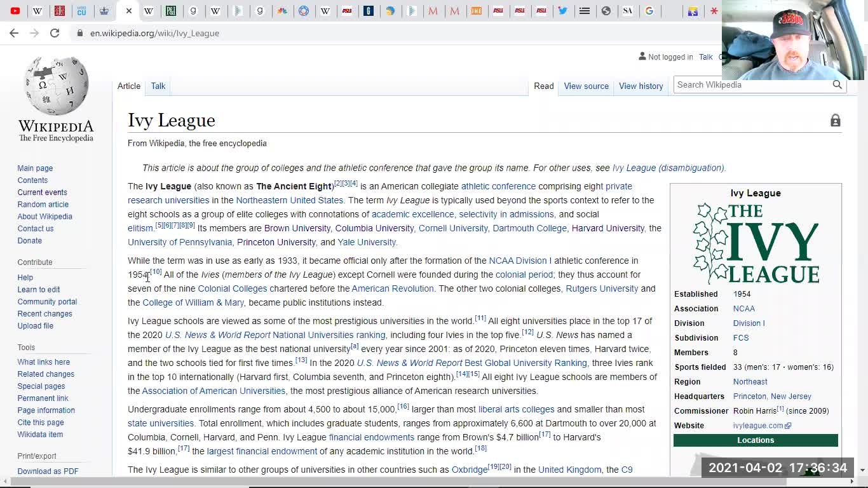The image size is (868, 488).
Task: Open the tab with the crown favicon
Action: point(104,11)
